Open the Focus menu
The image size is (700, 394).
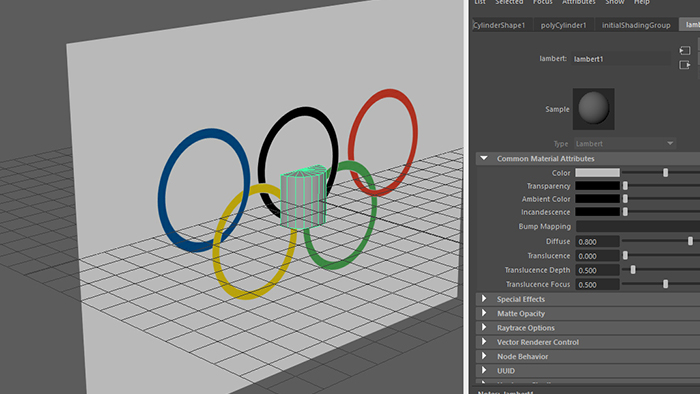tap(542, 2)
